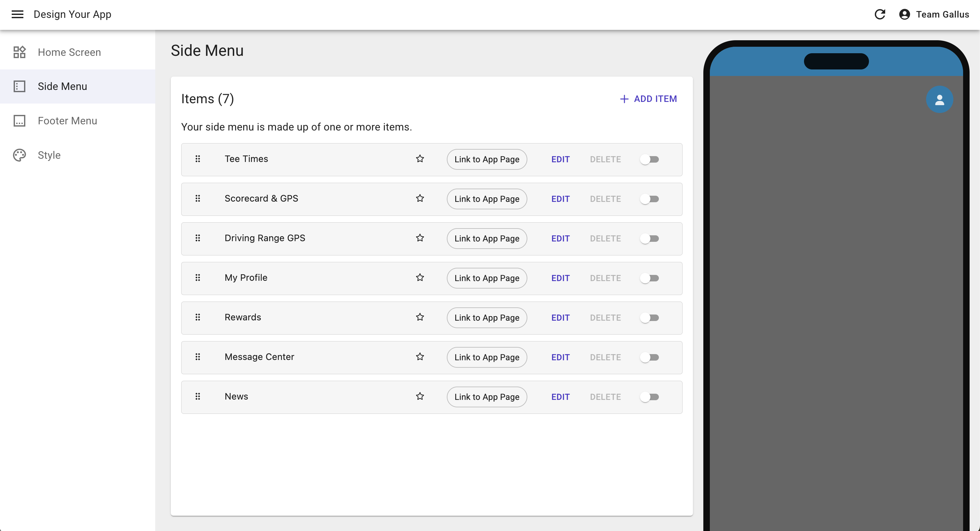The width and height of the screenshot is (980, 531).
Task: Open the hamburger navigation menu
Action: click(18, 15)
